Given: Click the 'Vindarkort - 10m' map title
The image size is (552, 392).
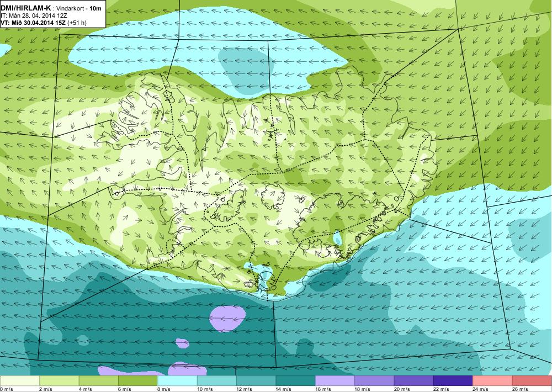Looking at the screenshot, I should pyautogui.click(x=80, y=8).
